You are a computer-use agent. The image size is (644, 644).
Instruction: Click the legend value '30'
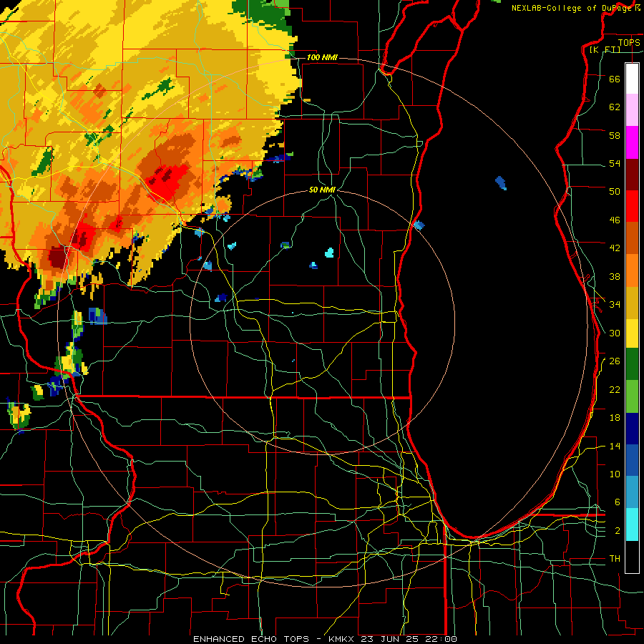tap(615, 333)
